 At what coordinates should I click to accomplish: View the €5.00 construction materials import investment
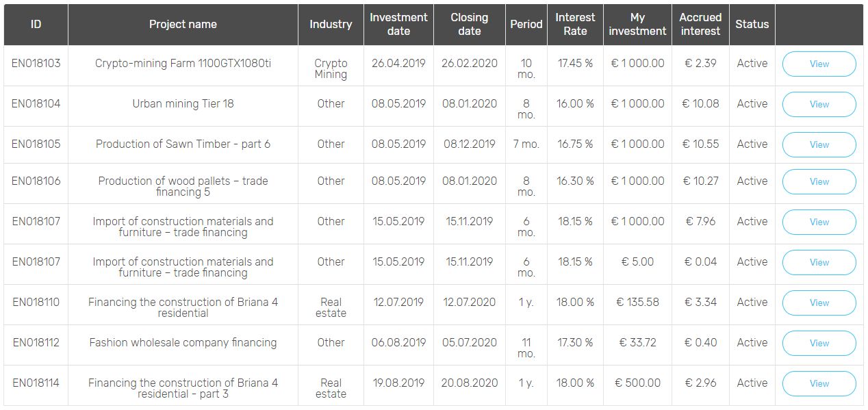click(x=819, y=262)
